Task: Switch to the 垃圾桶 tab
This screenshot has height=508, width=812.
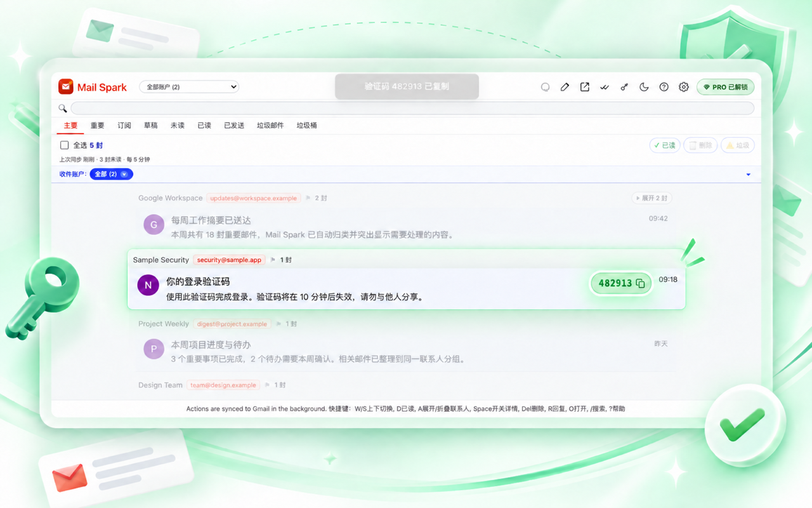Action: [307, 126]
